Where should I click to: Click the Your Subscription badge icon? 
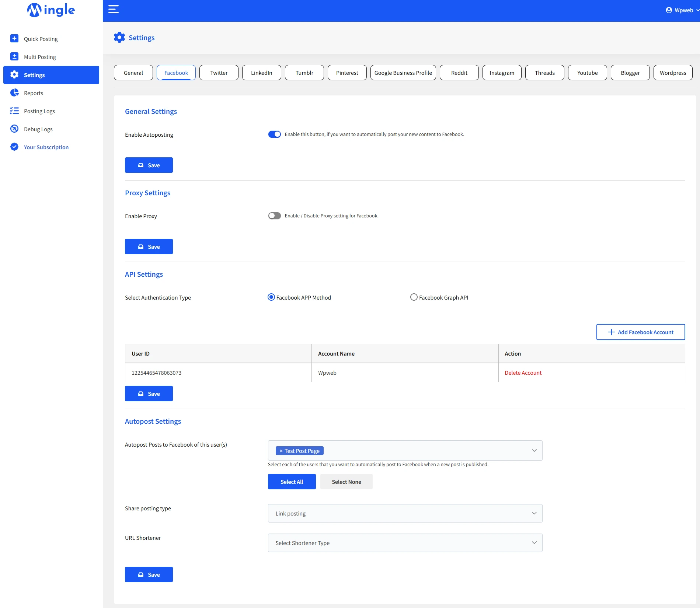click(14, 147)
